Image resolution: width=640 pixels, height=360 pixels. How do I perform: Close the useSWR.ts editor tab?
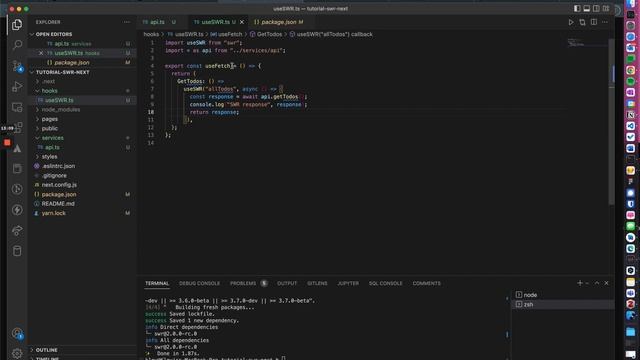click(242, 22)
